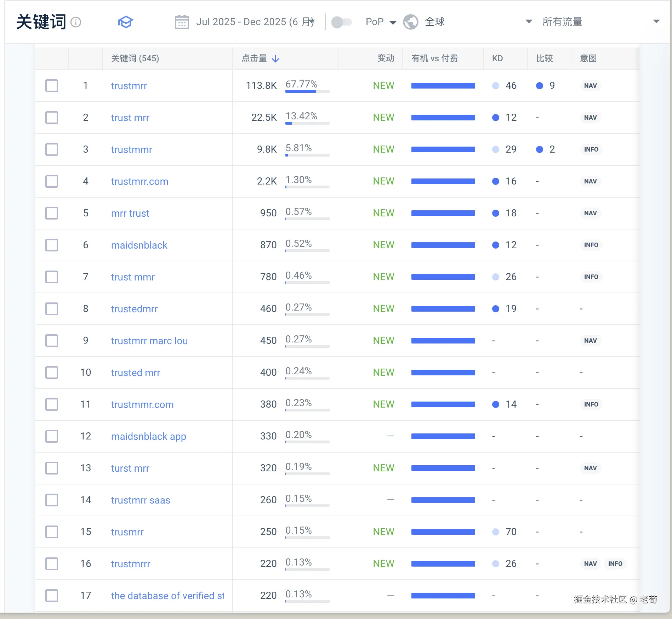This screenshot has width=672, height=619.
Task: Toggle the PoP comparison switch
Action: click(341, 22)
